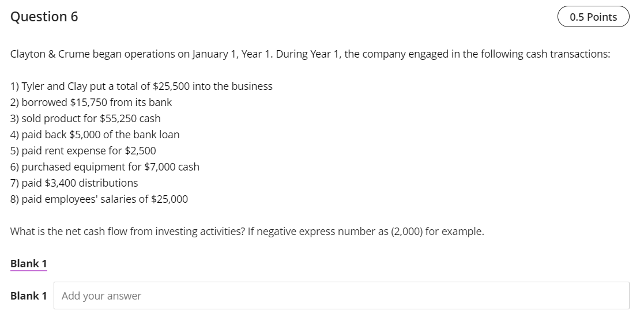
Task: Click the paid $3,400 distributions line
Action: (74, 183)
